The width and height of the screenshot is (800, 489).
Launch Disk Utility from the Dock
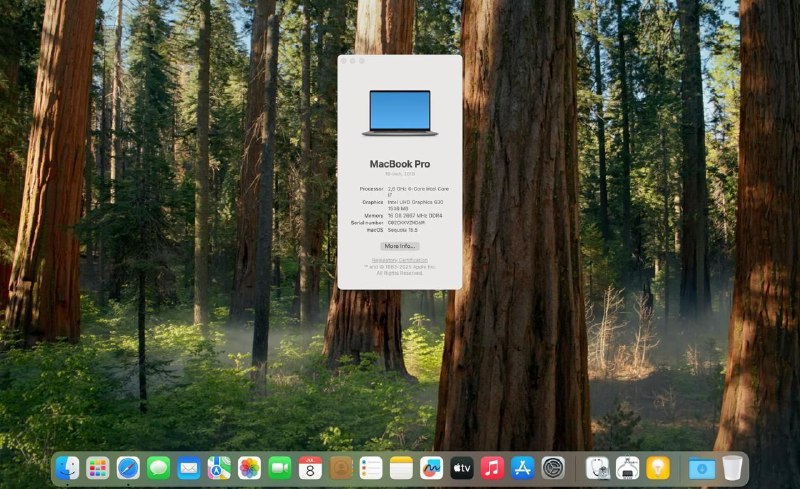pyautogui.click(x=597, y=468)
